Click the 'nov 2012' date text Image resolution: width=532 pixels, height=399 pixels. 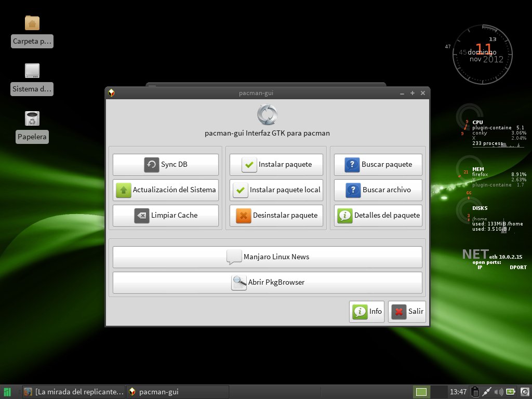click(486, 59)
